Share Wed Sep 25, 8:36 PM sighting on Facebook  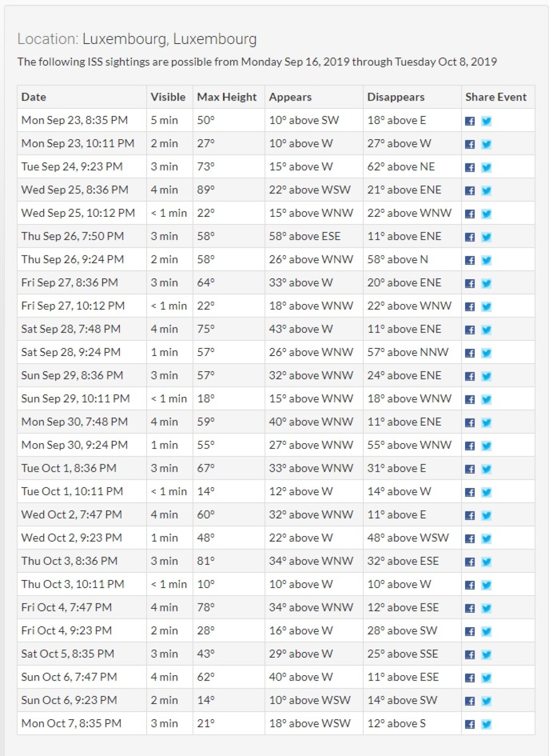click(x=470, y=191)
